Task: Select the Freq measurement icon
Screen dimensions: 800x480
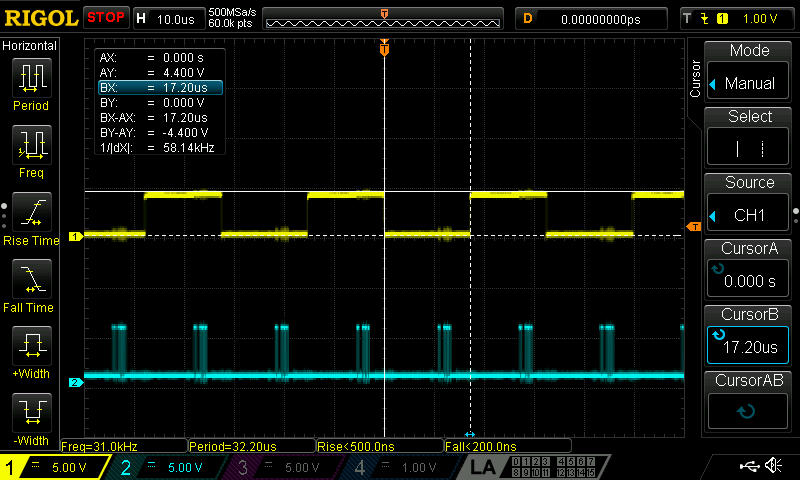Action: click(x=32, y=145)
